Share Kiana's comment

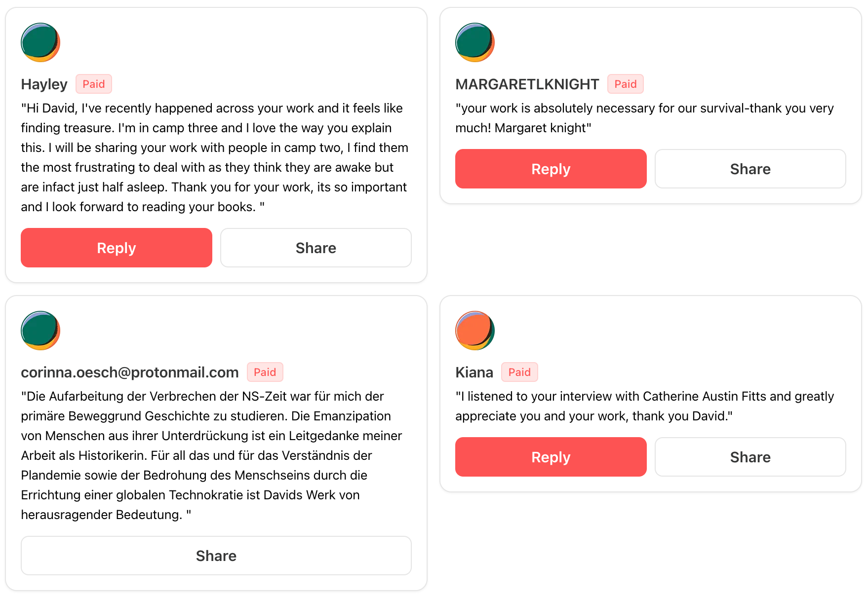(750, 457)
